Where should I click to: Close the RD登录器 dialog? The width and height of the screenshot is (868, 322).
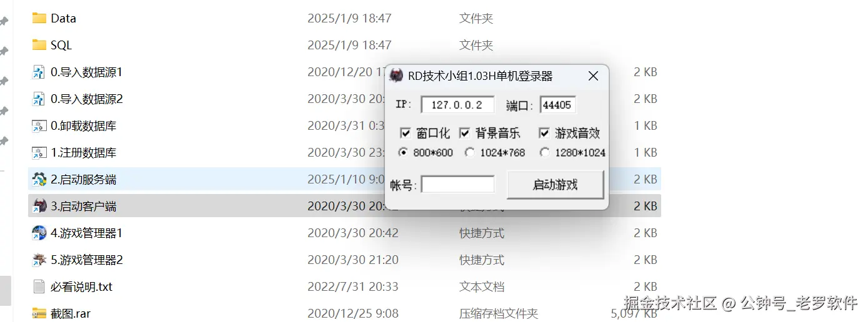click(593, 76)
